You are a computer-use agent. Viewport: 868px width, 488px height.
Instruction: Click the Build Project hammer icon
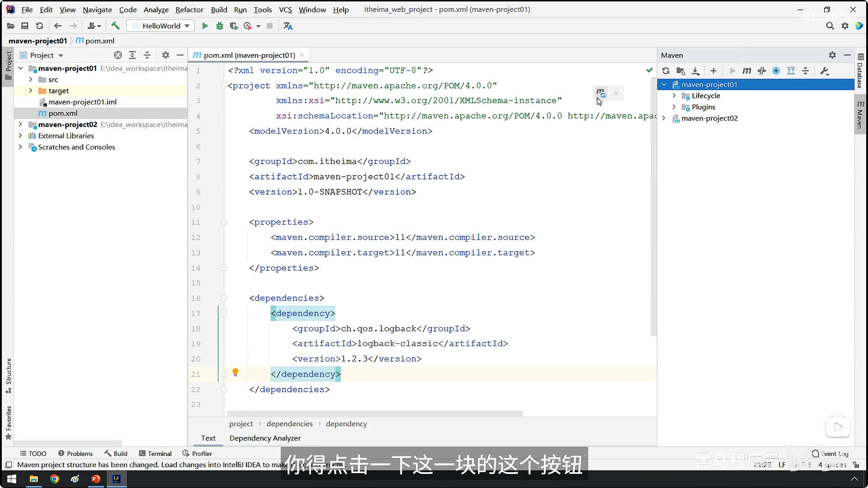tap(115, 26)
